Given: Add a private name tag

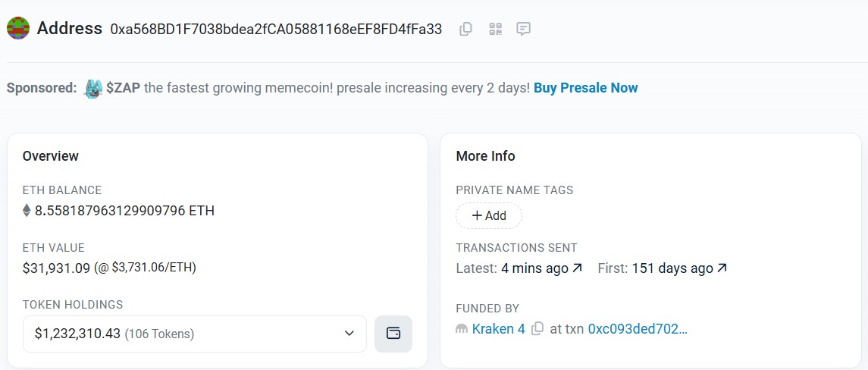Looking at the screenshot, I should [489, 215].
